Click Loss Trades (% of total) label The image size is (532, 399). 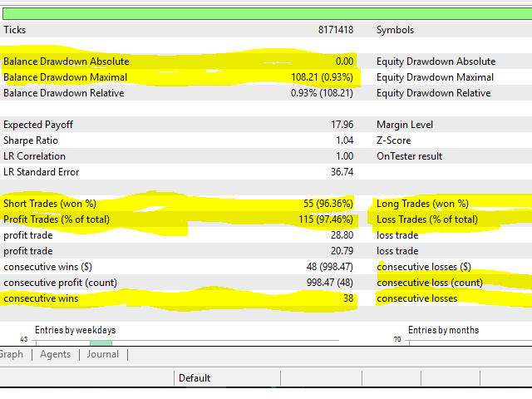(x=427, y=219)
